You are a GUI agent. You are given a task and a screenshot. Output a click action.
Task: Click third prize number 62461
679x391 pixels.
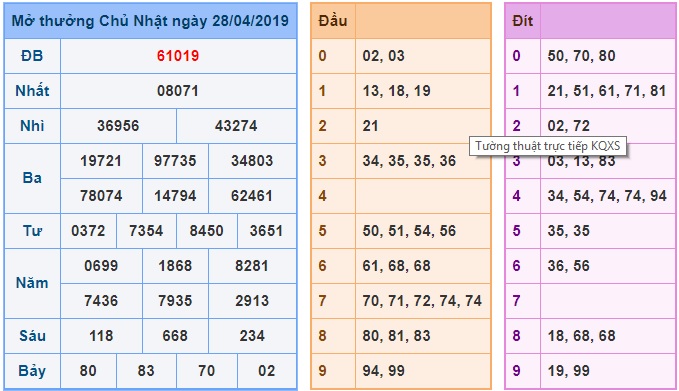pyautogui.click(x=252, y=196)
